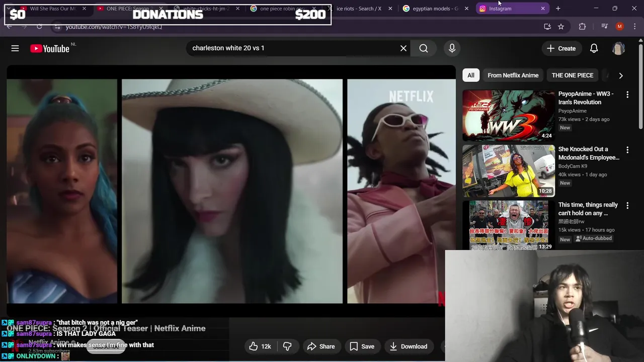The image size is (644, 362).
Task: Show more filter chips with right arrow
Action: pos(621,75)
